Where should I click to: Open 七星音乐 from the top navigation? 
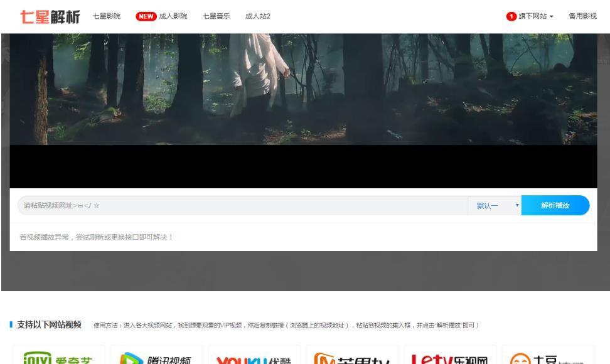click(x=216, y=16)
